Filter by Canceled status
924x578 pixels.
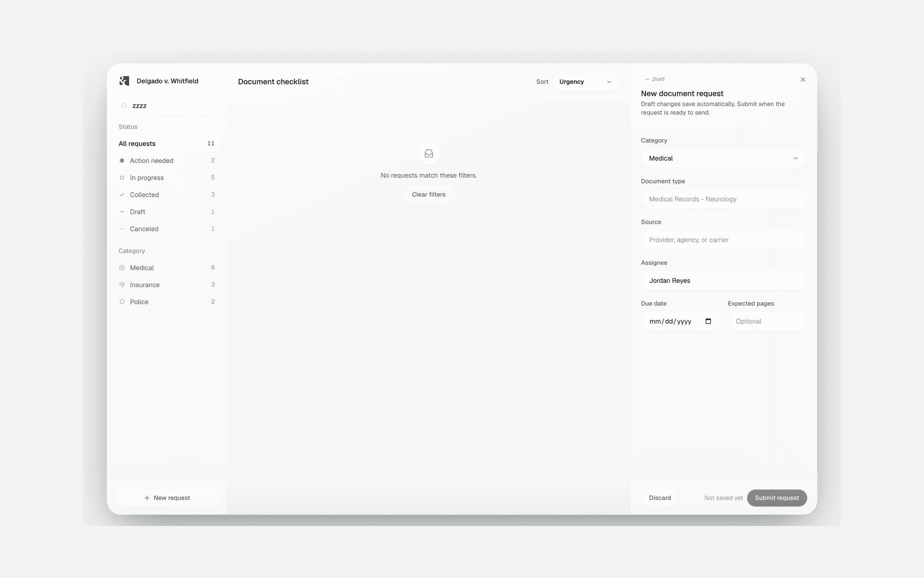coord(167,229)
